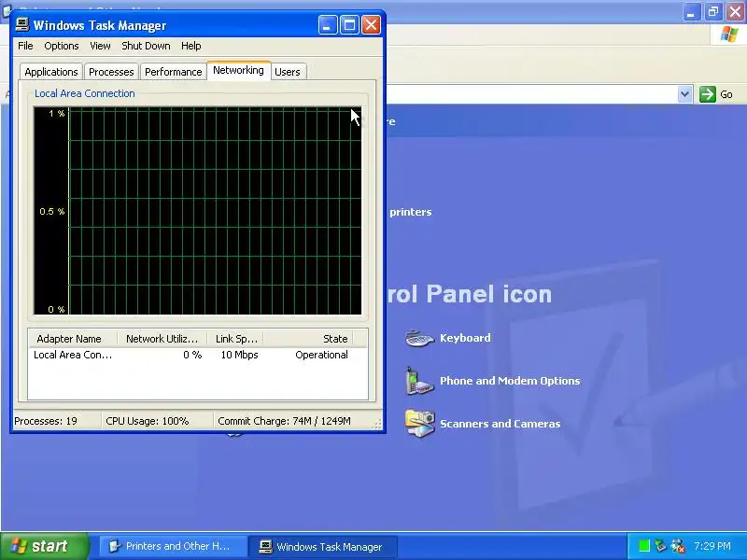747x560 pixels.
Task: Close the Control Panel background window
Action: [x=735, y=12]
